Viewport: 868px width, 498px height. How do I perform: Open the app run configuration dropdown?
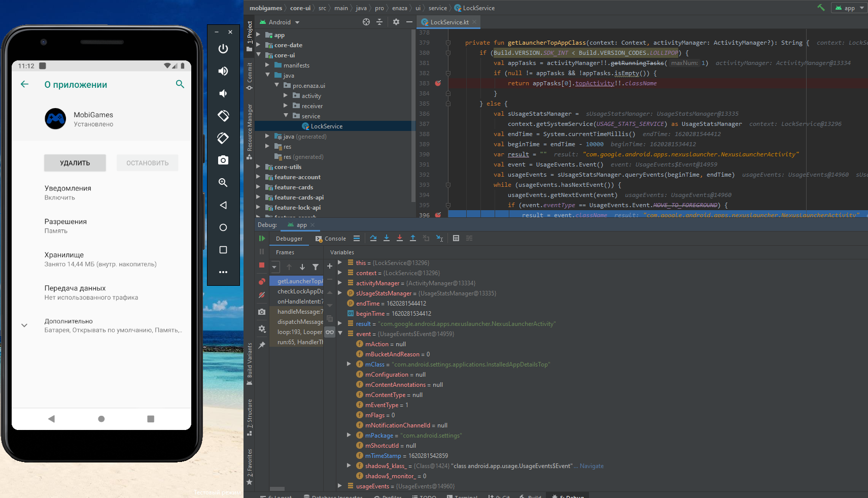tap(849, 8)
